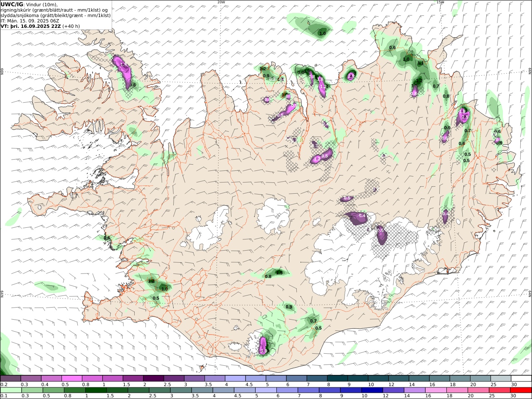
Task: Click the '0.8' value next to '1.3' in south Iceland
Action: coord(268,276)
